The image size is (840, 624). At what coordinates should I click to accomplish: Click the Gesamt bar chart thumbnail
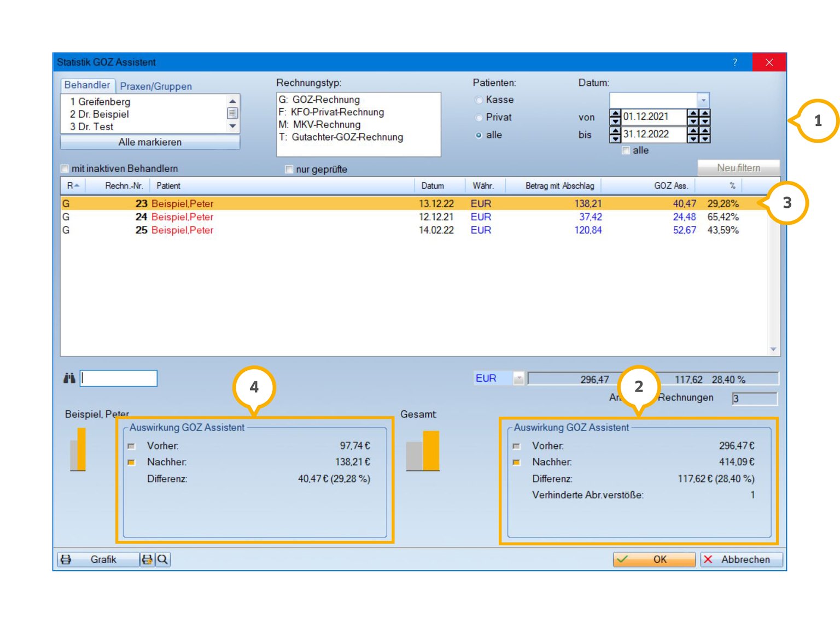click(x=423, y=451)
